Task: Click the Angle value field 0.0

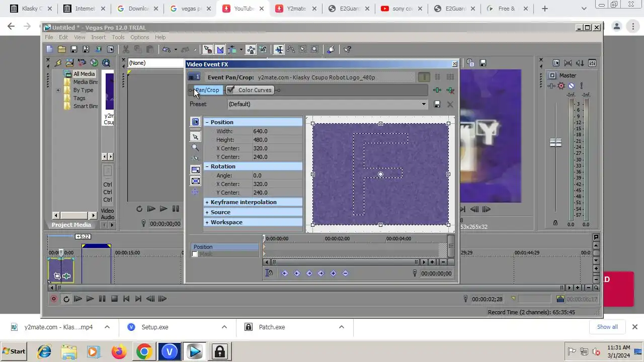Action: [x=277, y=175]
